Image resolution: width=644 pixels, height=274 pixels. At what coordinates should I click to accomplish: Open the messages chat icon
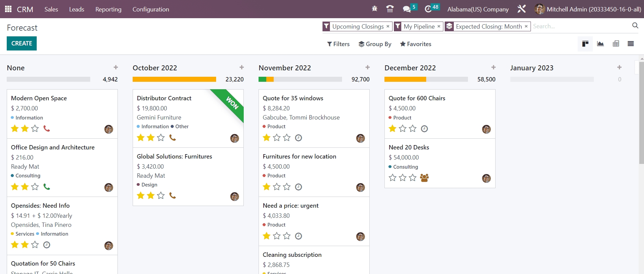(407, 9)
